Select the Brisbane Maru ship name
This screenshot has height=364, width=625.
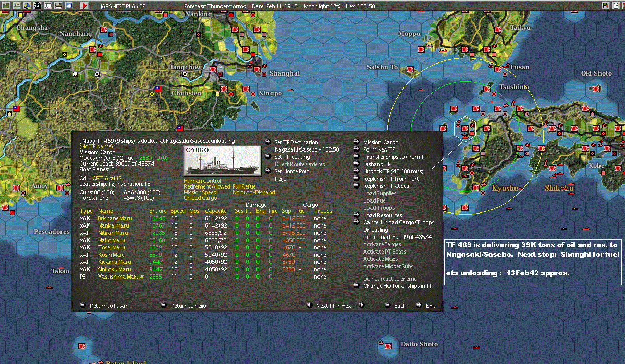pyautogui.click(x=114, y=219)
